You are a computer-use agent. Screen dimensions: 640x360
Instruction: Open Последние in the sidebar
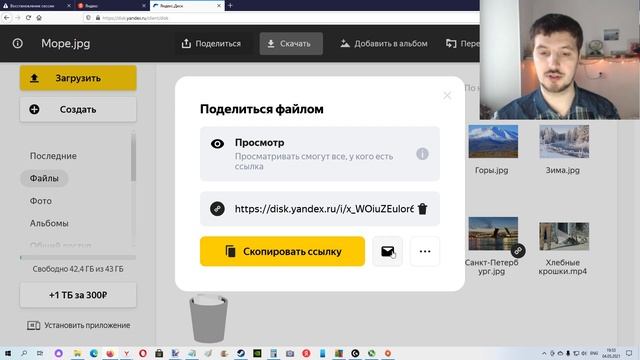[x=53, y=156]
